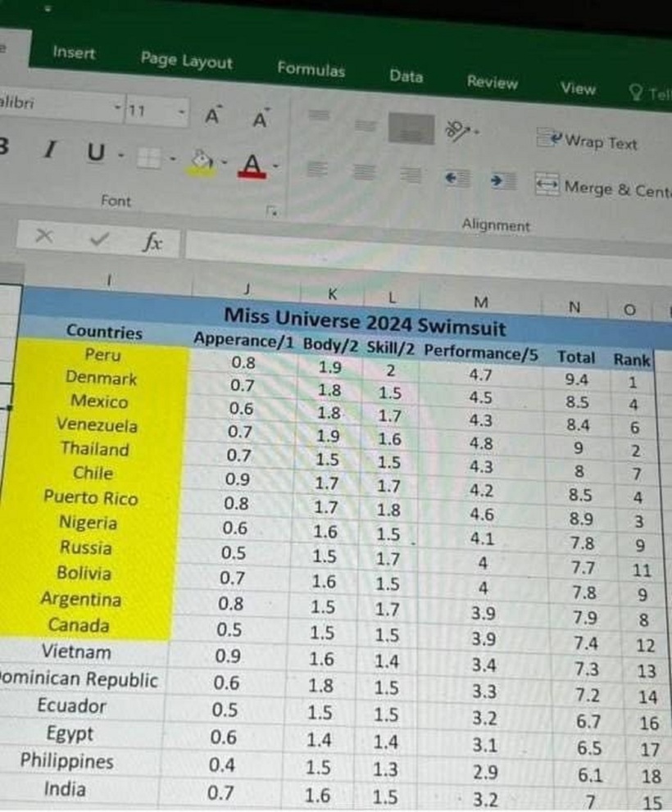
Task: Open Insert Function fx in the formula bar
Action: tap(152, 242)
